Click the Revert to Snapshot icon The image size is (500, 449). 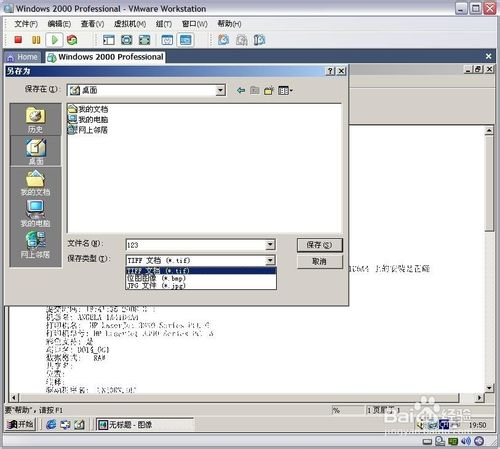(x=242, y=40)
